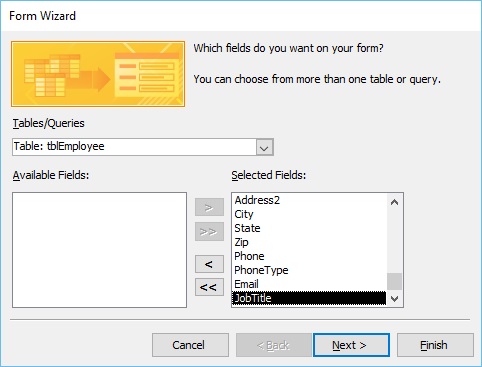Select PhoneType in Selected Fields
The width and height of the screenshot is (482, 367).
309,270
